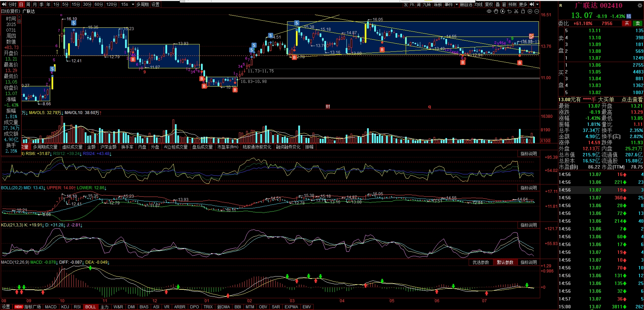Open 指标广场 indicator plaza
Screen dimensions: 644x310
(x=33, y=307)
